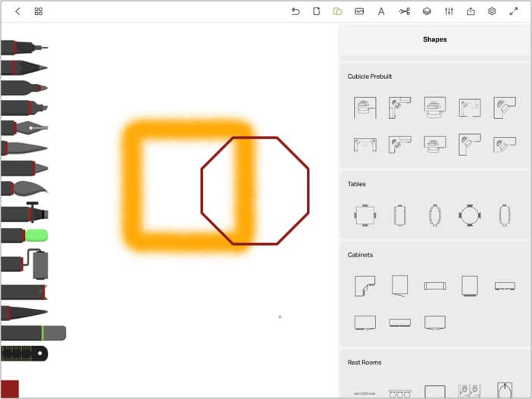The height and width of the screenshot is (399, 532).
Task: Go back using the left chevron
Action: pos(17,11)
